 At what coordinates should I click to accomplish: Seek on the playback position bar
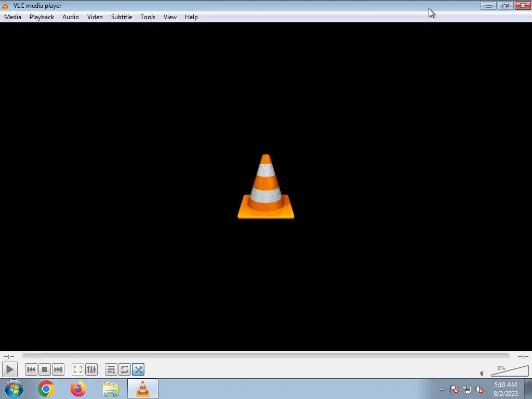(265, 355)
